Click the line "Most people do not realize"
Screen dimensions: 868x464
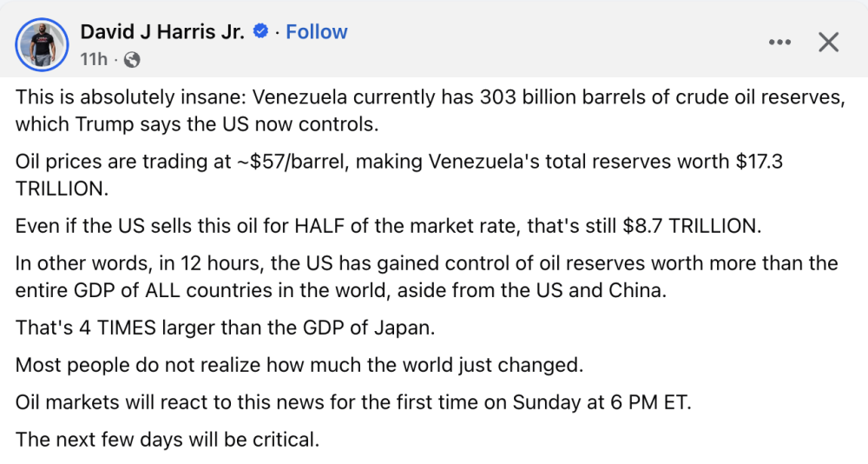click(299, 365)
